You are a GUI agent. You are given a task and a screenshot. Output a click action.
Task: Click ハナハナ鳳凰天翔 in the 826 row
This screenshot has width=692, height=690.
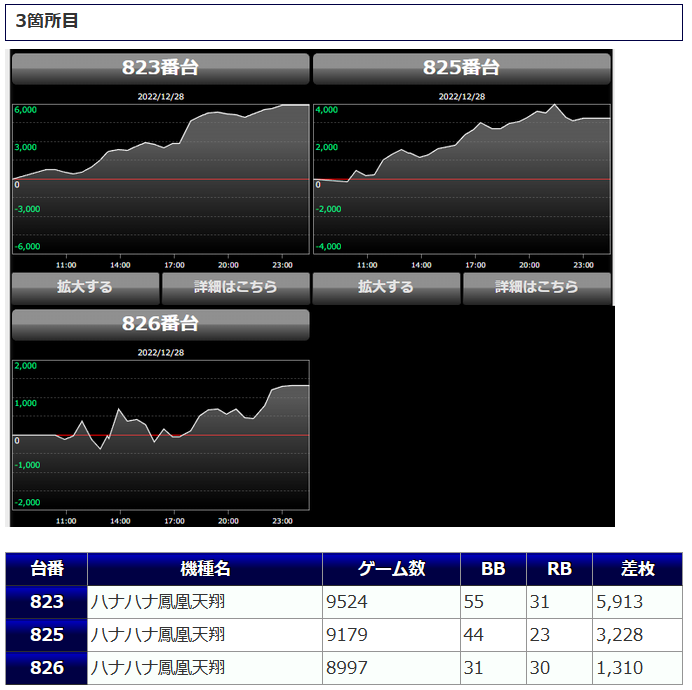(158, 668)
